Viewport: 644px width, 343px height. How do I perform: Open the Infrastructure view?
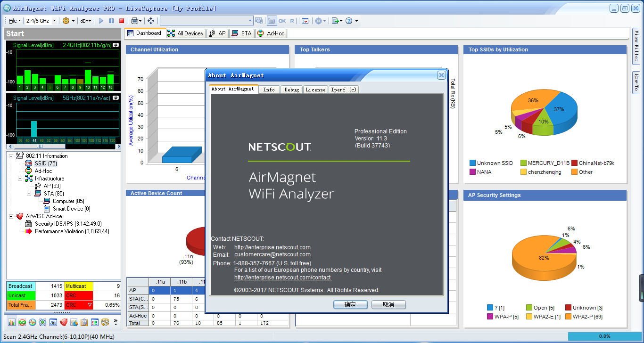click(x=42, y=322)
